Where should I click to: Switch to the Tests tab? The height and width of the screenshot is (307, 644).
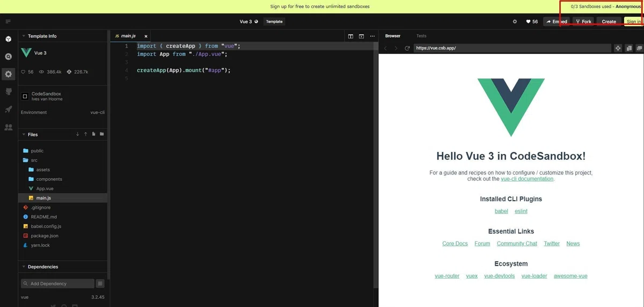point(421,36)
